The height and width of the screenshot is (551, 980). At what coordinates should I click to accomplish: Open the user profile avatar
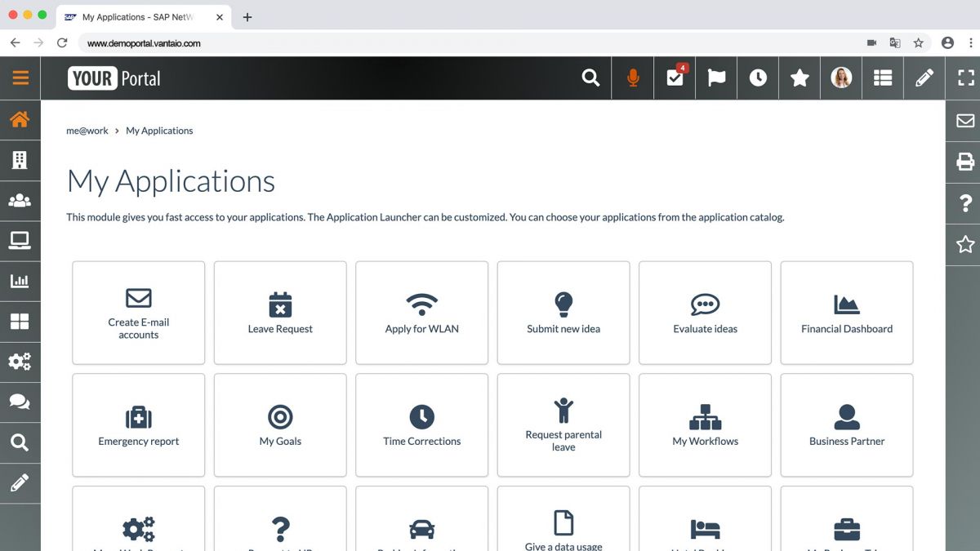click(841, 78)
